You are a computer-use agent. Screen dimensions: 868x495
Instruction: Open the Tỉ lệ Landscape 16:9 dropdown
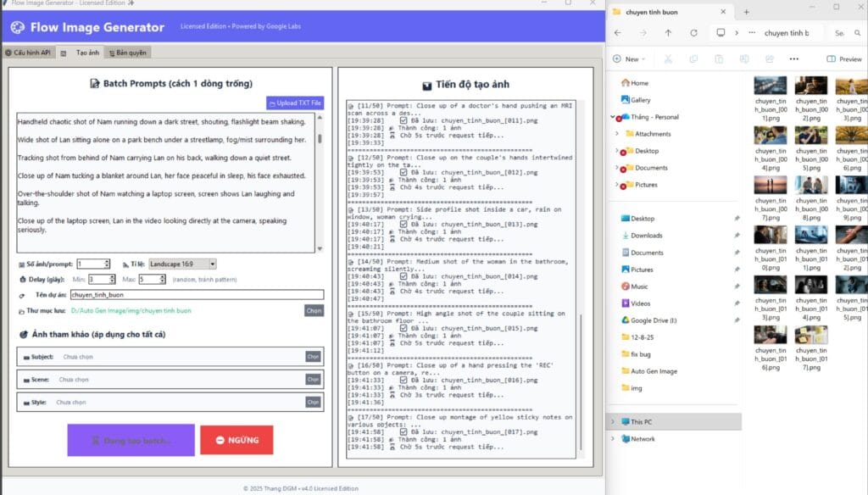[x=183, y=264]
